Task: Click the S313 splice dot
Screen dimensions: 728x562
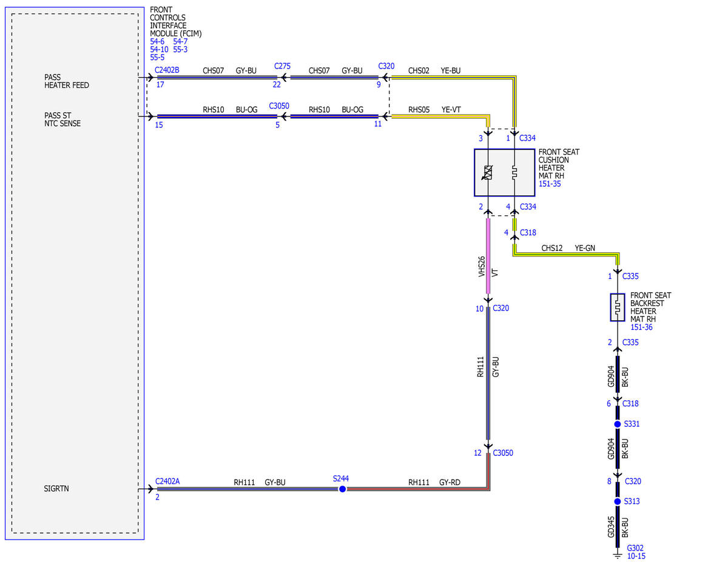Action: click(x=617, y=501)
